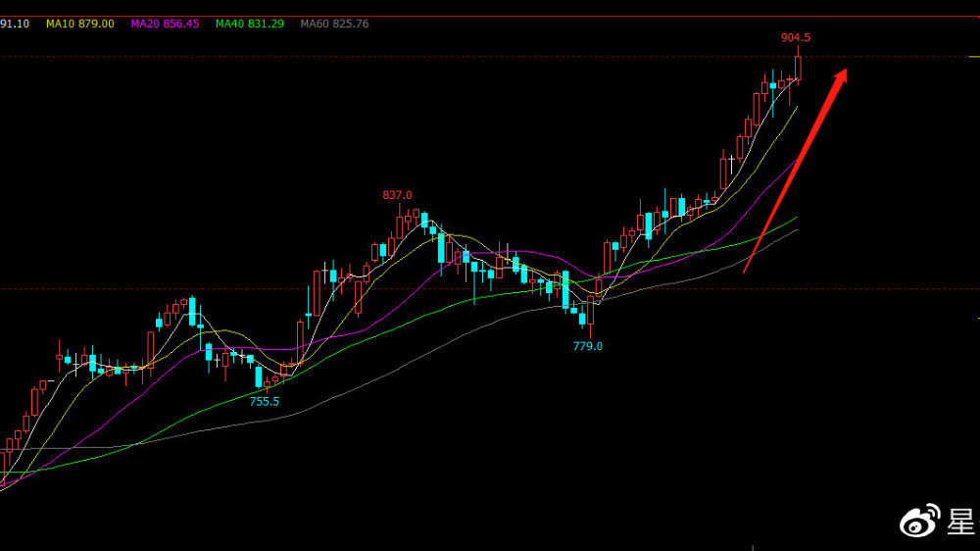Click the 904.5 high price label
The image size is (980, 551).
(795, 37)
